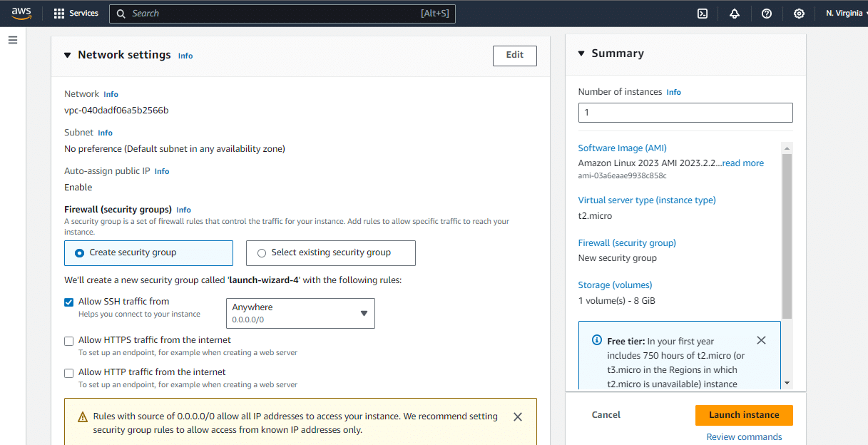
Task: Open AWS settings with the gear icon
Action: (799, 13)
